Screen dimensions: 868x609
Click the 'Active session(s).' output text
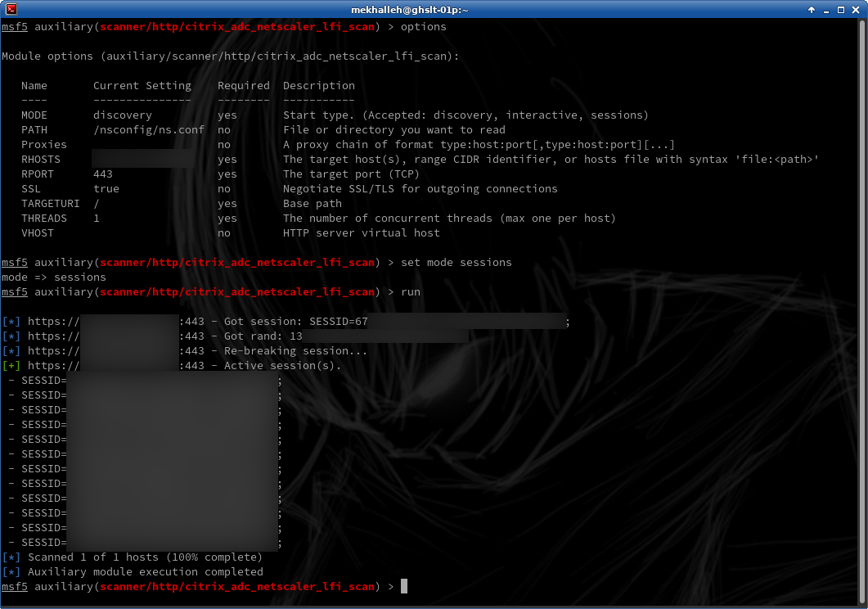pyautogui.click(x=282, y=365)
